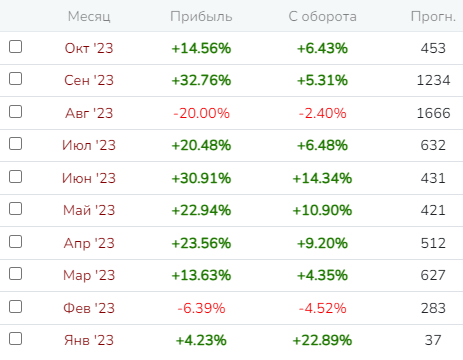Click the Прогн. column header
463x360 pixels.
433,16
